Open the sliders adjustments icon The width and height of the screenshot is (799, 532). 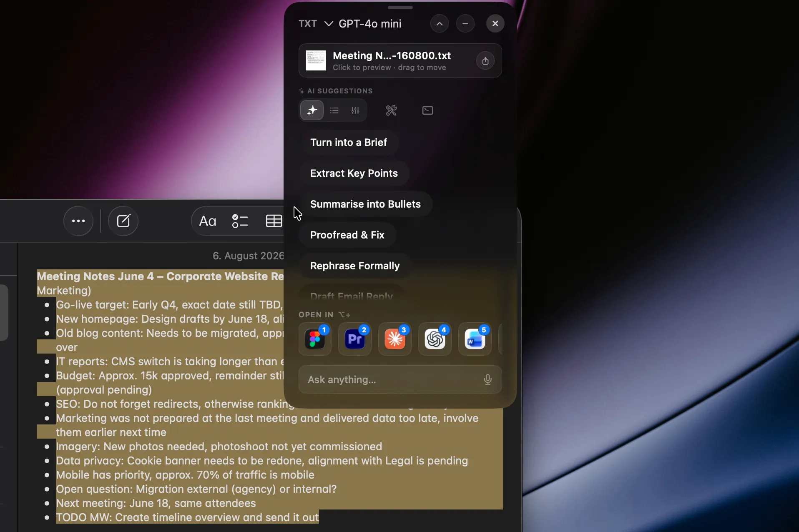tap(355, 110)
